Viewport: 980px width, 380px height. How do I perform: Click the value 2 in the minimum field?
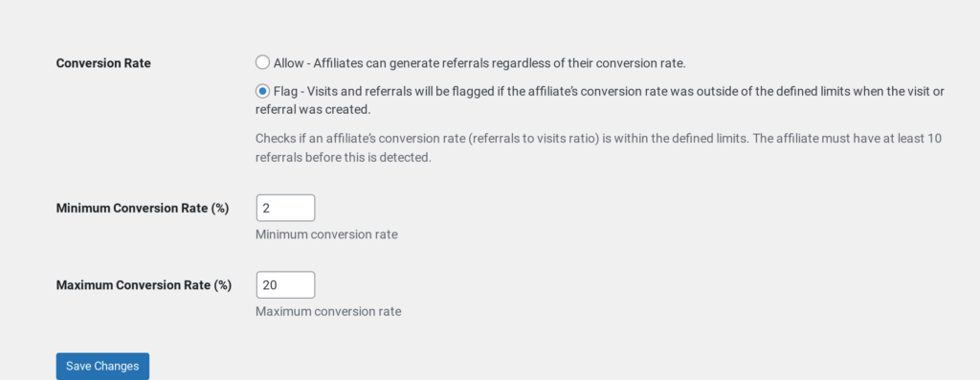(266, 208)
